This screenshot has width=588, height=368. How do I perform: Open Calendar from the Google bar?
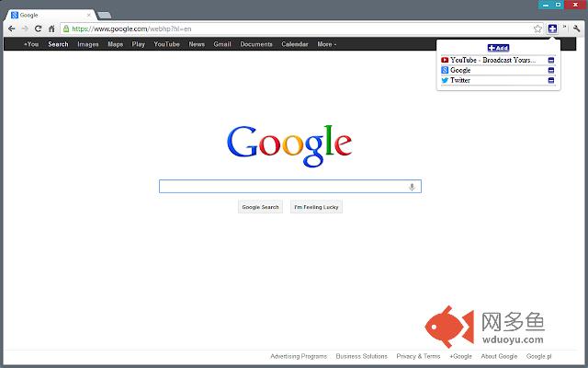[295, 44]
